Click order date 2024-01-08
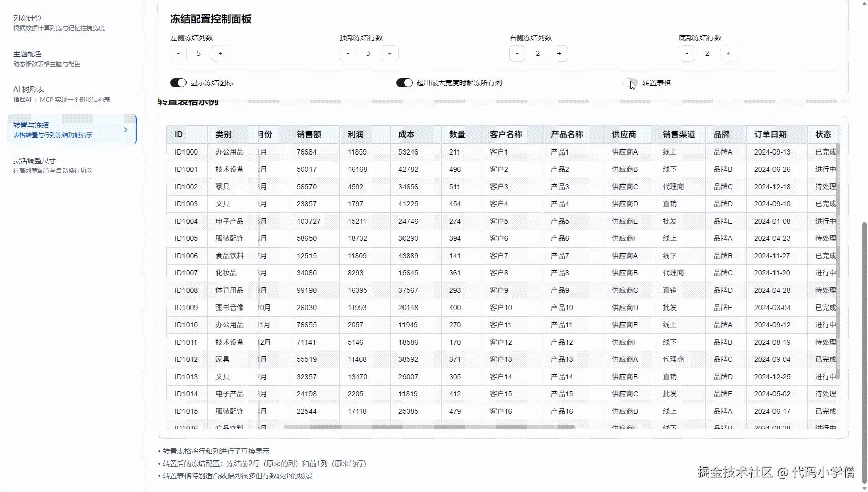 pos(777,221)
